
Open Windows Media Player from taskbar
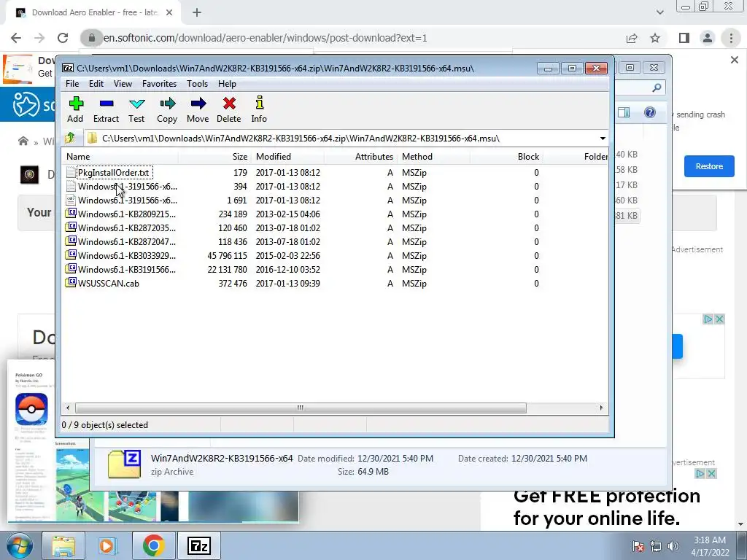pyautogui.click(x=108, y=545)
